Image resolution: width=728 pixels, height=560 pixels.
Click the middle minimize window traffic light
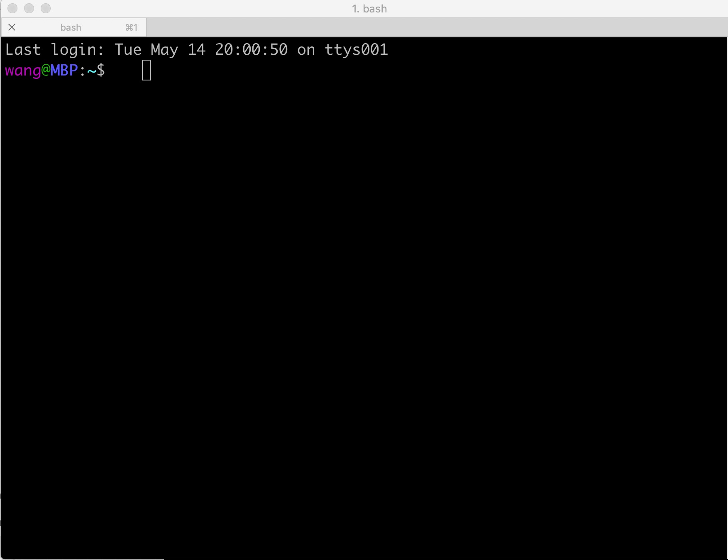29,8
